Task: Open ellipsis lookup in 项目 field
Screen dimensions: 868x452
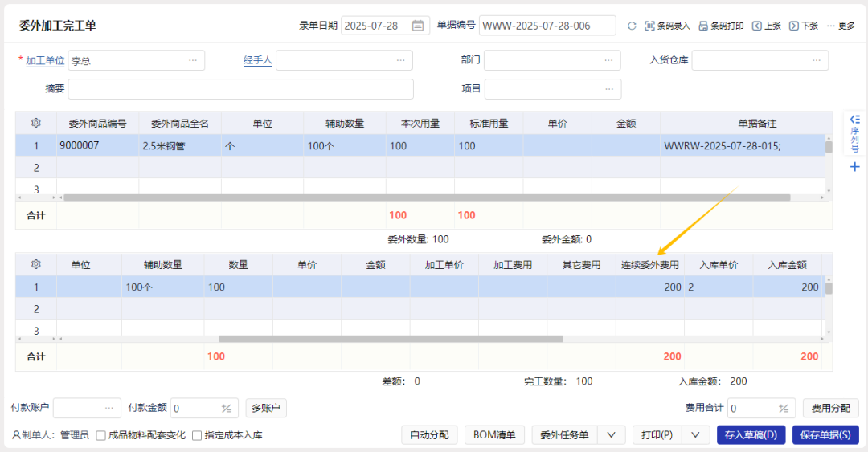Action: pyautogui.click(x=609, y=89)
